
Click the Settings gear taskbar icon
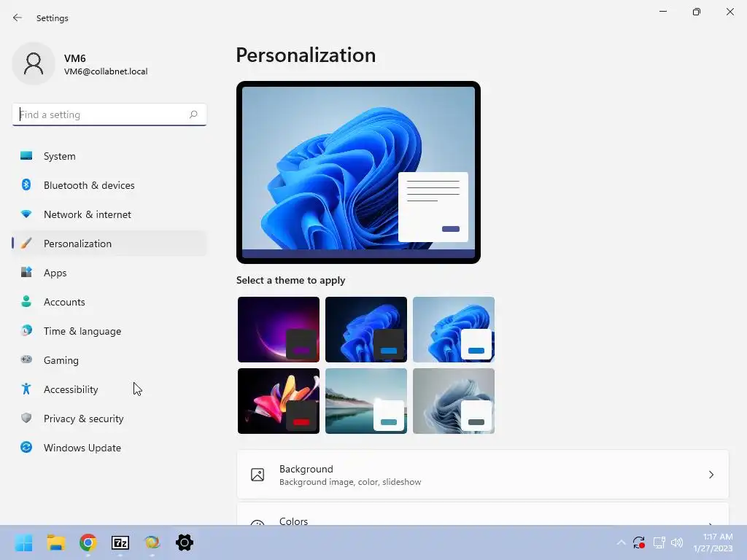pos(185,542)
